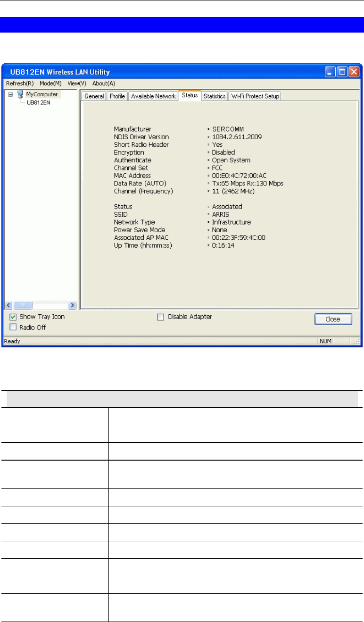Check the Disable Adapter checkbox
The image size is (364, 622).
[160, 317]
